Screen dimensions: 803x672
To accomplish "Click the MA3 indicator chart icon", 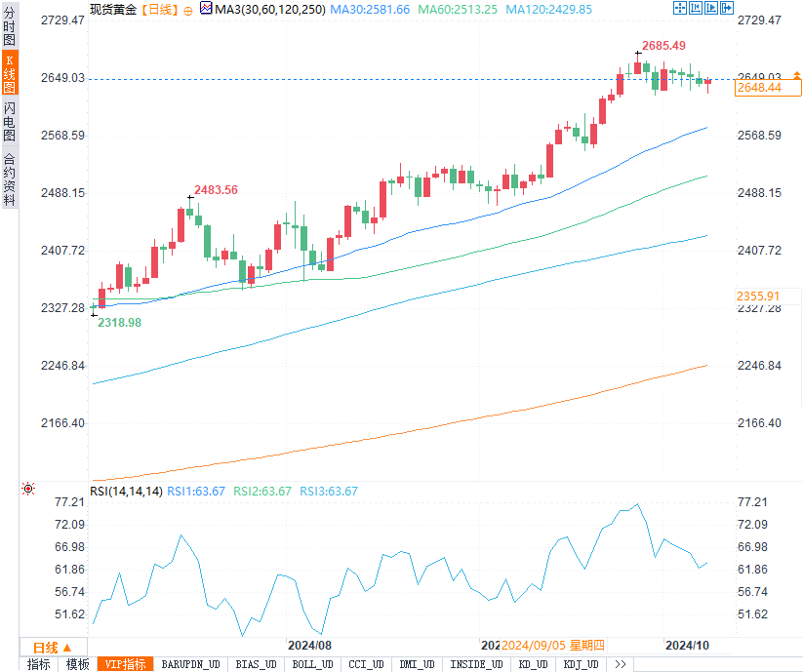I will coord(205,9).
